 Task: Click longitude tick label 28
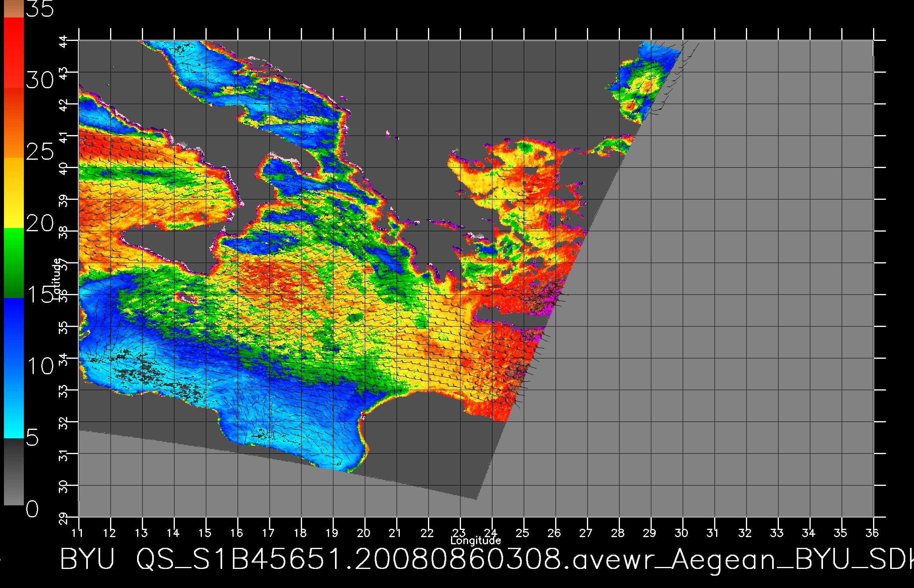(x=618, y=533)
